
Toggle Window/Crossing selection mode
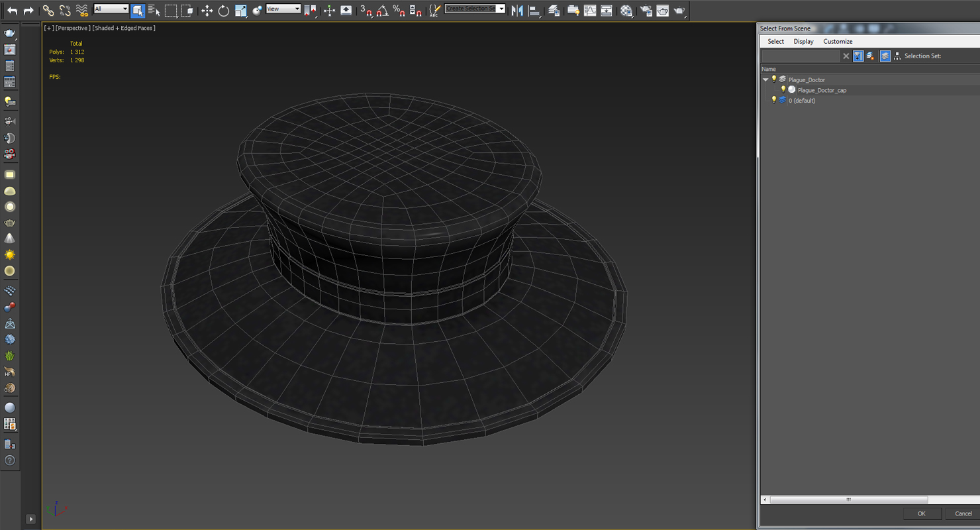point(187,11)
